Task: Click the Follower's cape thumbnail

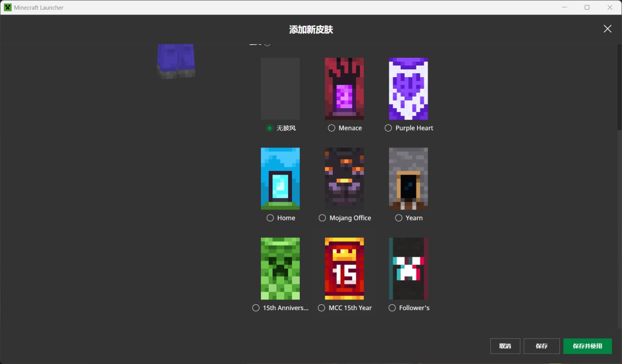Action: click(x=408, y=268)
